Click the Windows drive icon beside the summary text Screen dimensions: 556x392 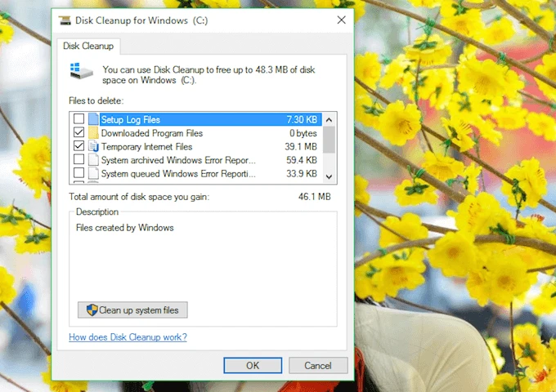pyautogui.click(x=81, y=71)
